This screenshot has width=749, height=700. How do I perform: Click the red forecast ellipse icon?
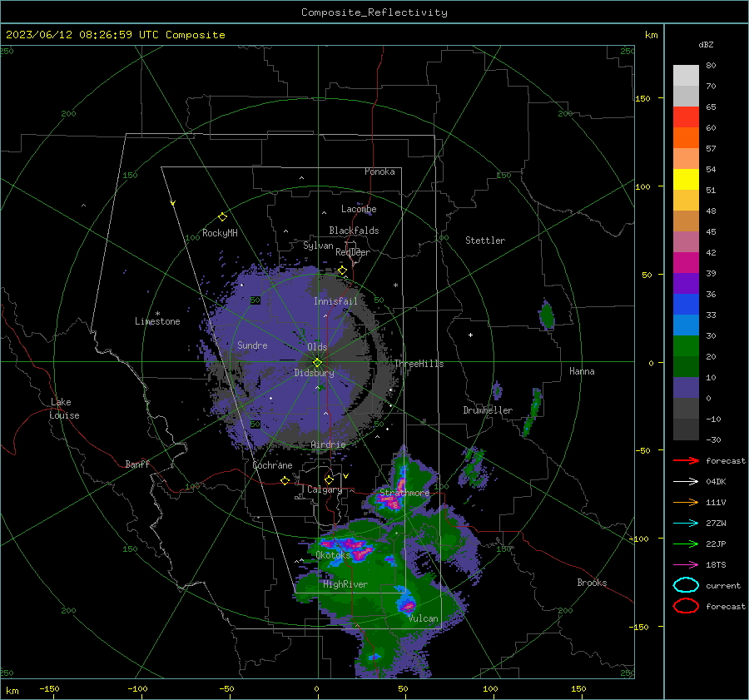click(686, 606)
